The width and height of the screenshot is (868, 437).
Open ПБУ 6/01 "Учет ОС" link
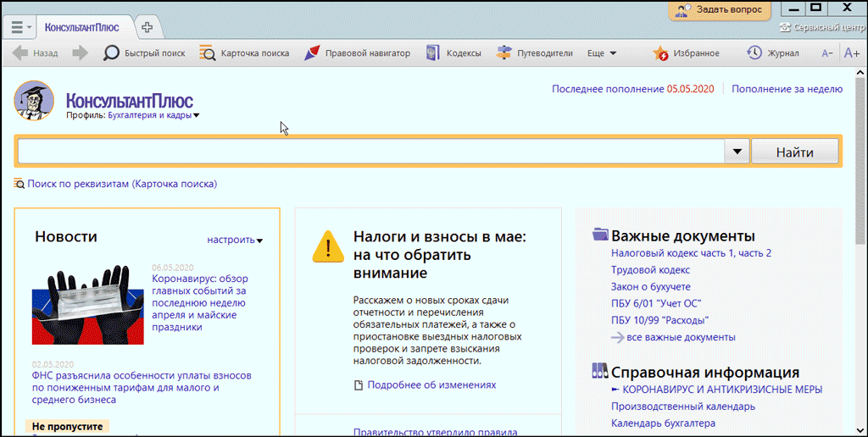[657, 303]
